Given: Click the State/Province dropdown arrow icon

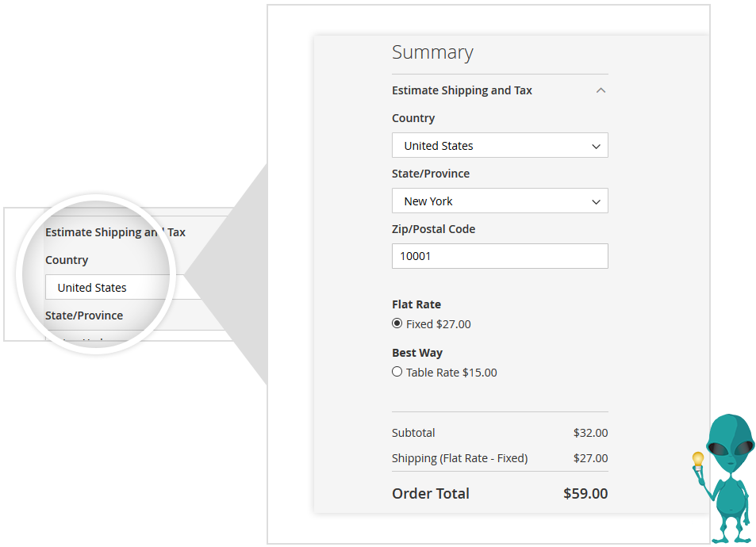Looking at the screenshot, I should 597,202.
